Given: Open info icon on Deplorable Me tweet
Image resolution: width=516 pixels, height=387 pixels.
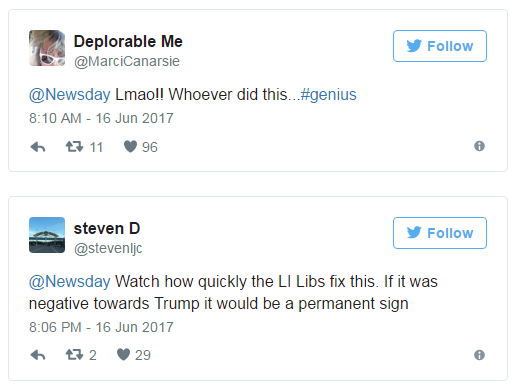Looking at the screenshot, I should tap(479, 146).
